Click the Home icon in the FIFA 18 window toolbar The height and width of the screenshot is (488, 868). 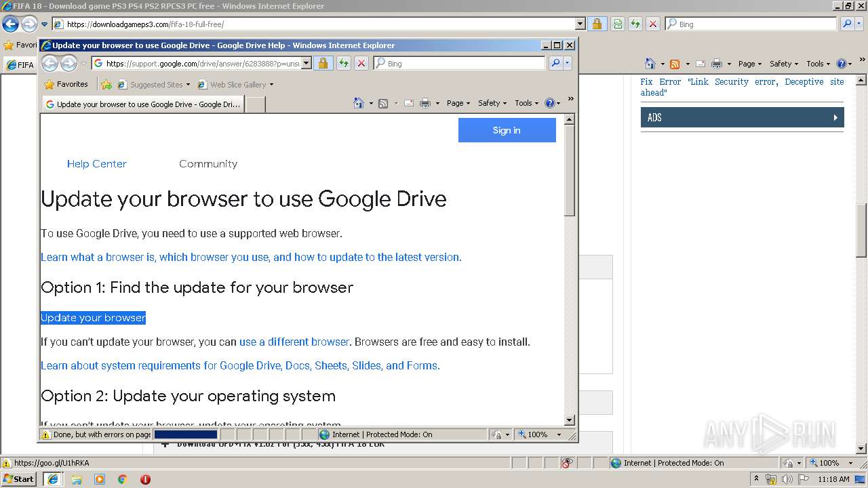[650, 64]
